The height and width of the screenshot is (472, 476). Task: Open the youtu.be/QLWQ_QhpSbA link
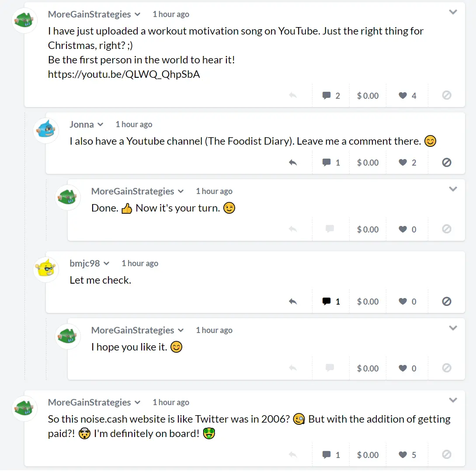click(x=124, y=74)
